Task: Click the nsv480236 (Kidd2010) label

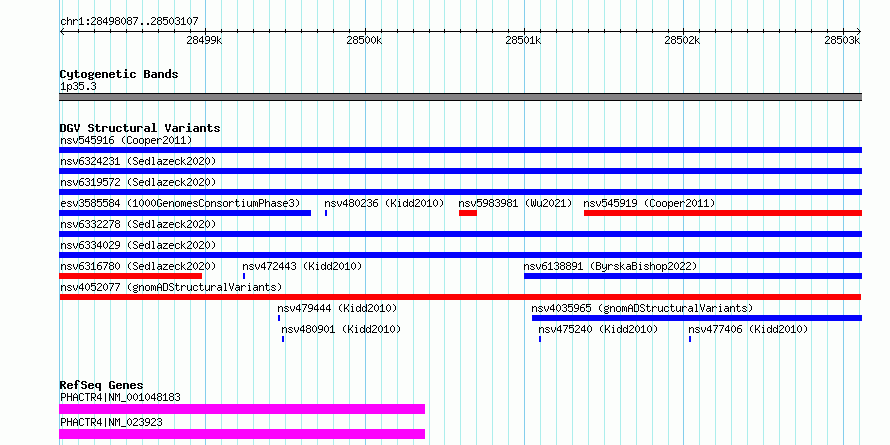Action: tap(384, 203)
